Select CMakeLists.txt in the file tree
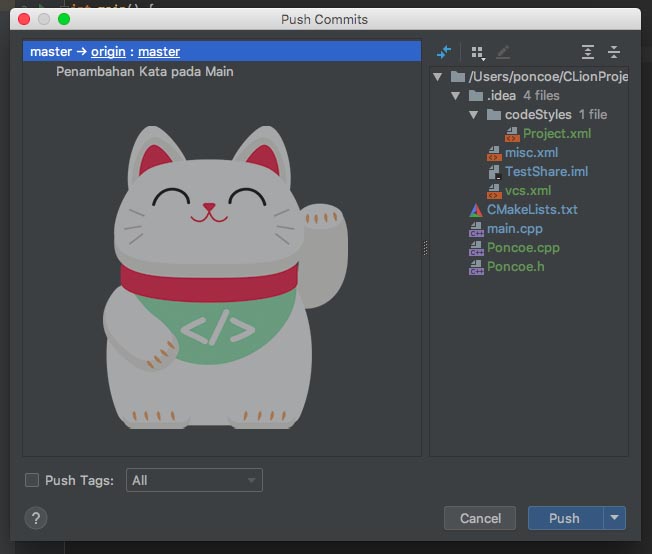Screen dimensions: 652x554 tap(532, 209)
